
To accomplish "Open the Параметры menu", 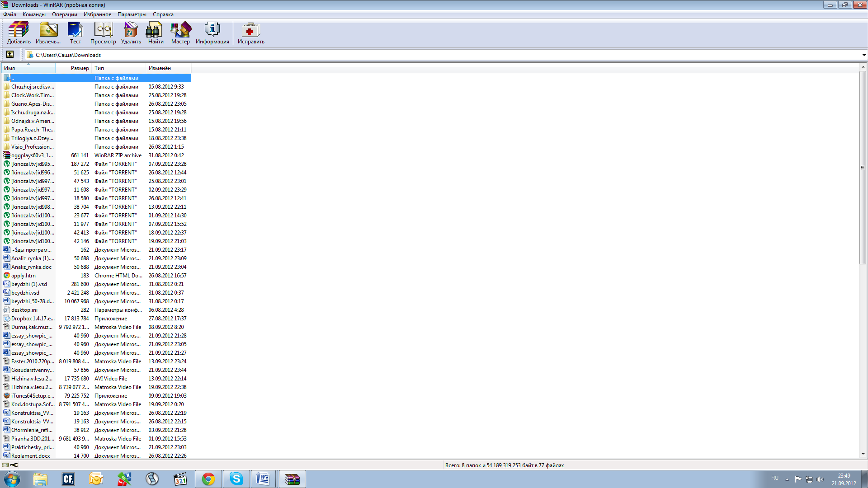I will (132, 14).
